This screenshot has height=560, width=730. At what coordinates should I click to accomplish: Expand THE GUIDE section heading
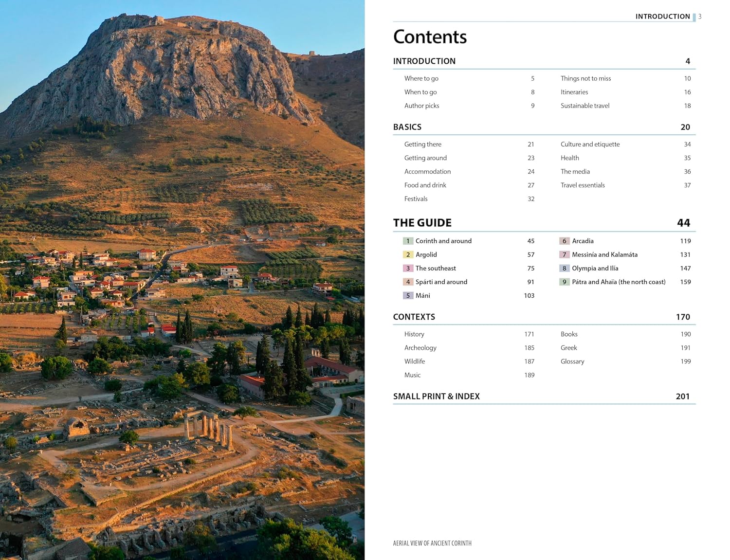click(422, 222)
